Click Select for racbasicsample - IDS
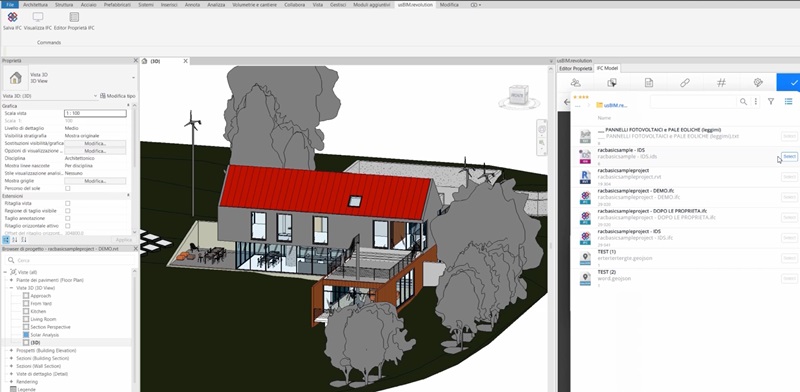This screenshot has height=392, width=800. point(789,156)
